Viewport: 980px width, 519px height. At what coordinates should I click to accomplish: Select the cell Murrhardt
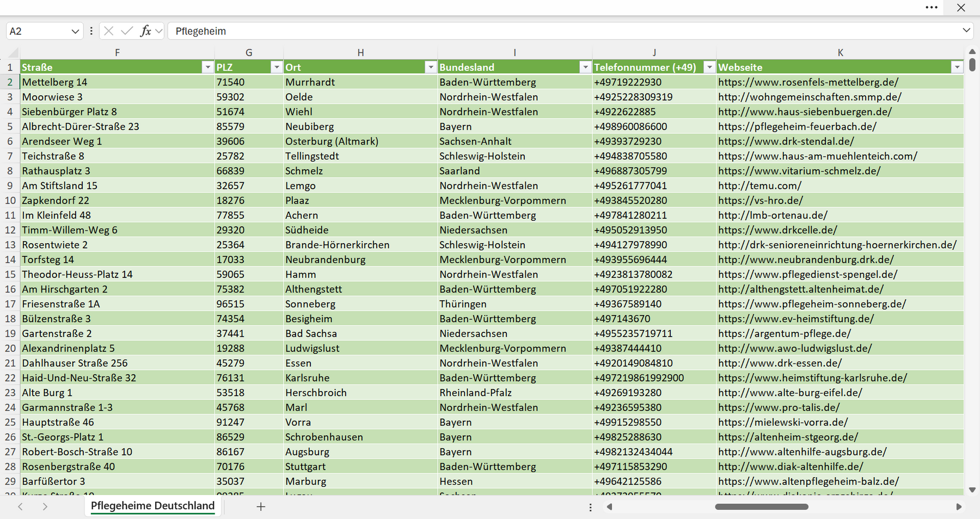(x=360, y=82)
